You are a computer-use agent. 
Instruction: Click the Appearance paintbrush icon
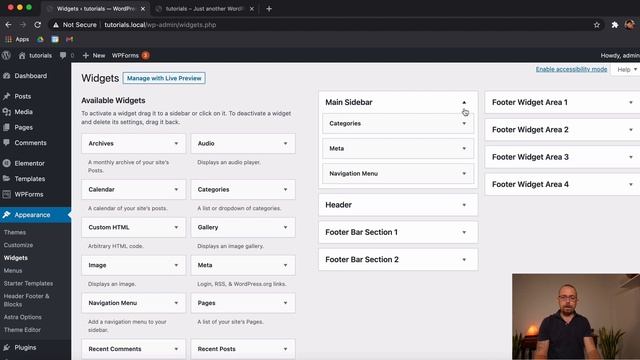[7, 215]
